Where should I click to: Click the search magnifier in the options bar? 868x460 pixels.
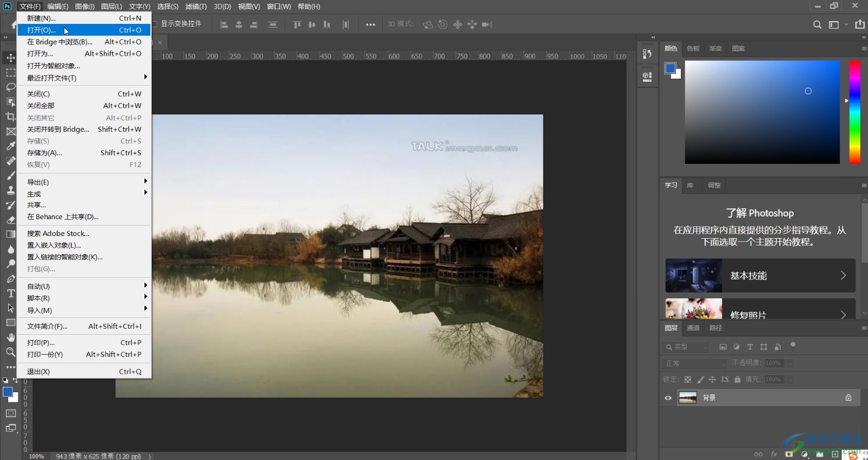(x=817, y=24)
